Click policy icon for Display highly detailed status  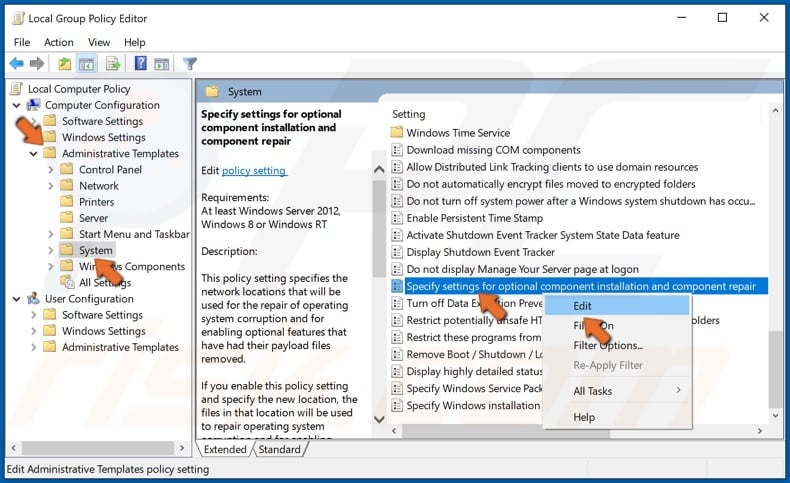397,371
